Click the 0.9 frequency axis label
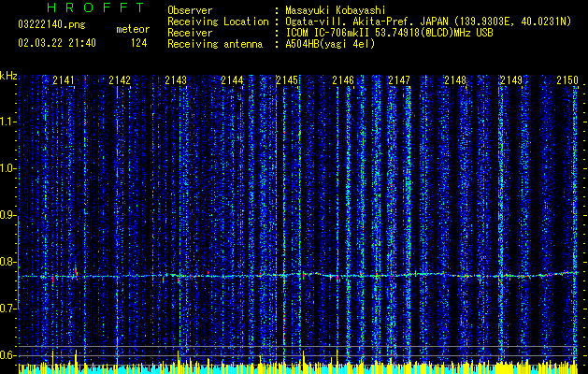The height and width of the screenshot is (374, 588). coord(8,215)
